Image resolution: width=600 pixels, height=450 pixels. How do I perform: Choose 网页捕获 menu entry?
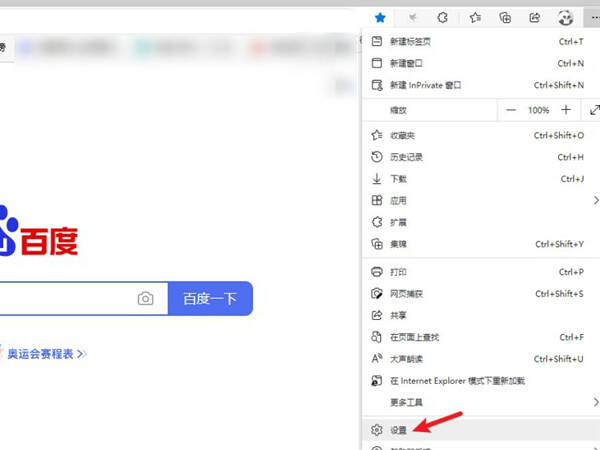481,294
